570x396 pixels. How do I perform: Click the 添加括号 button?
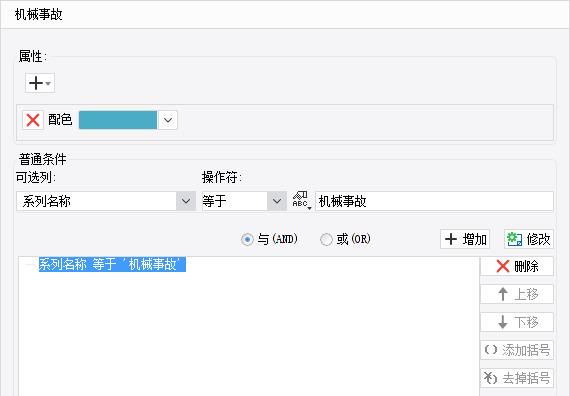[517, 350]
